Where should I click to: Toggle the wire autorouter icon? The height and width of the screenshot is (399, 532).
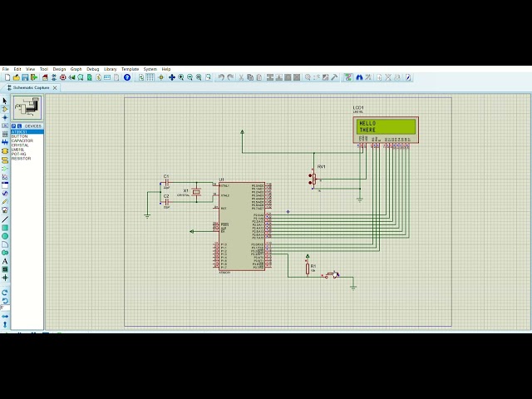(x=348, y=77)
